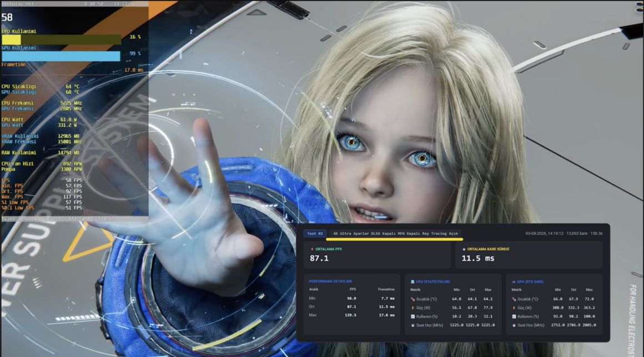This screenshot has height=357, width=644.
Task: Click the CPU Fan Hizi 892 RPM reading
Action: pos(72,163)
